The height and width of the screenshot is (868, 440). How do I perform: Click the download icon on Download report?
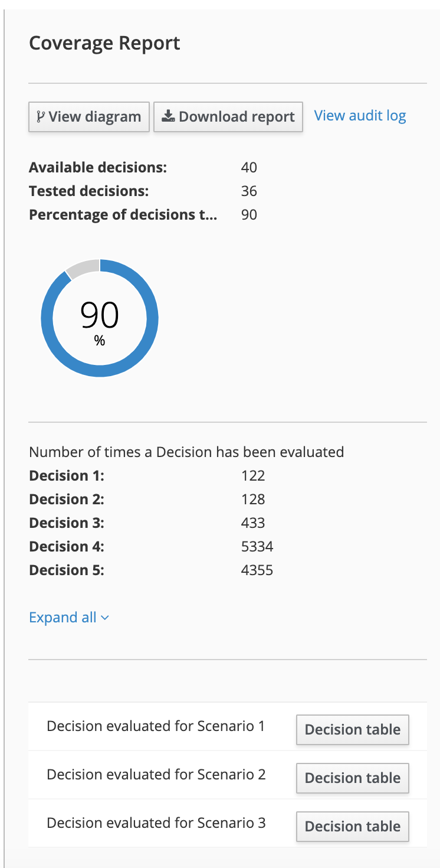(168, 116)
